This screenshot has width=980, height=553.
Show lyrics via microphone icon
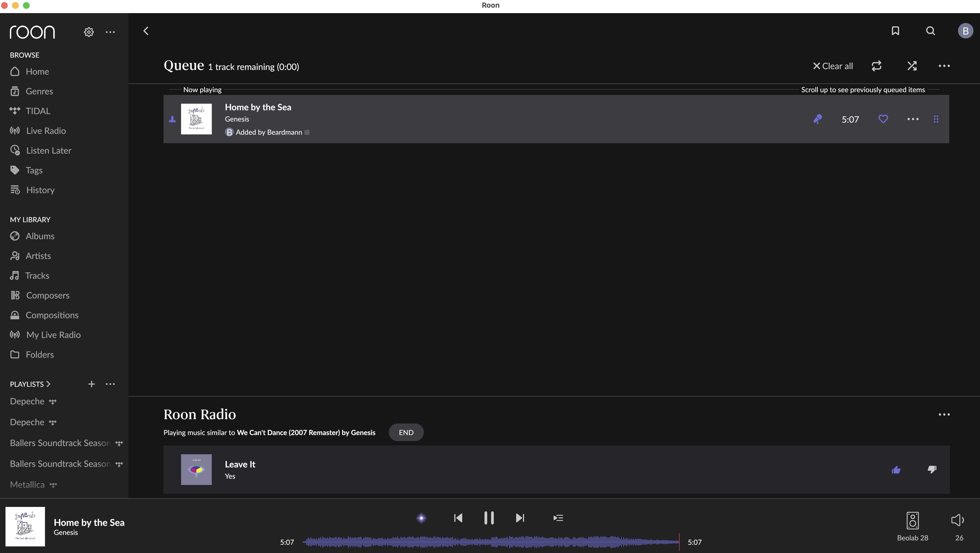pyautogui.click(x=817, y=119)
